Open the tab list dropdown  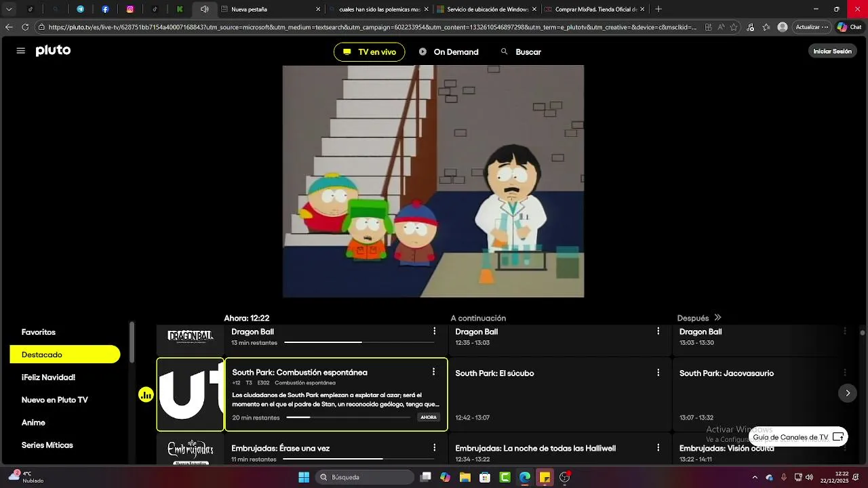[x=9, y=9]
